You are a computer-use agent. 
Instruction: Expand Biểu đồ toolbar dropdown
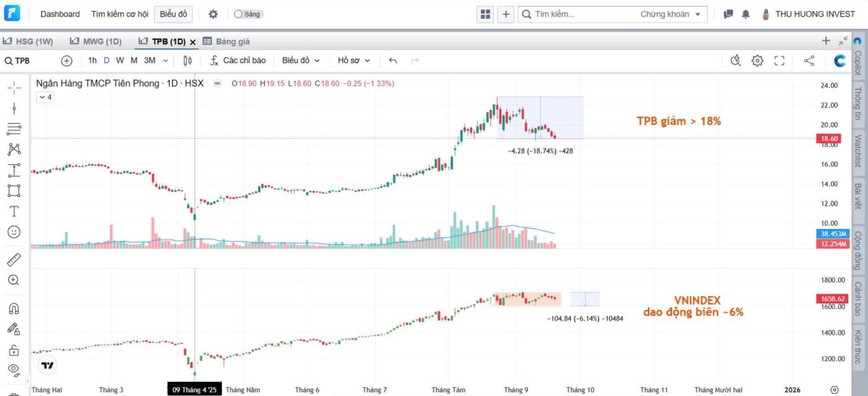point(300,61)
